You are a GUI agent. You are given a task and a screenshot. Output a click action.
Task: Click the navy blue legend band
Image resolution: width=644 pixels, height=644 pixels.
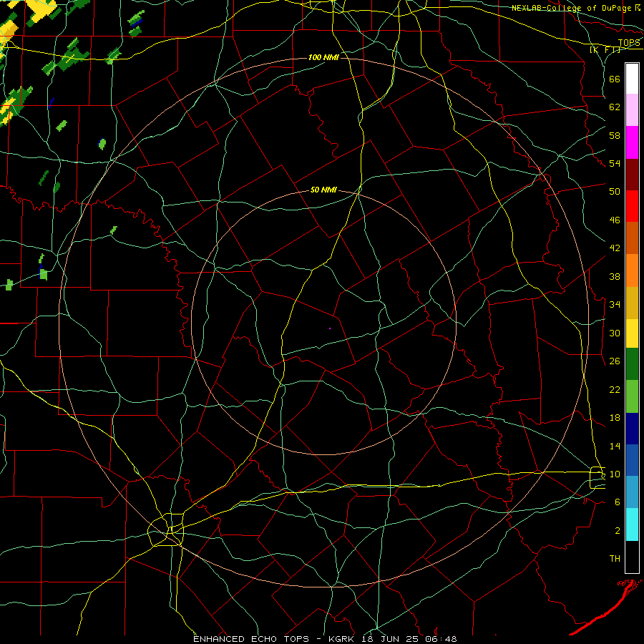(632, 429)
